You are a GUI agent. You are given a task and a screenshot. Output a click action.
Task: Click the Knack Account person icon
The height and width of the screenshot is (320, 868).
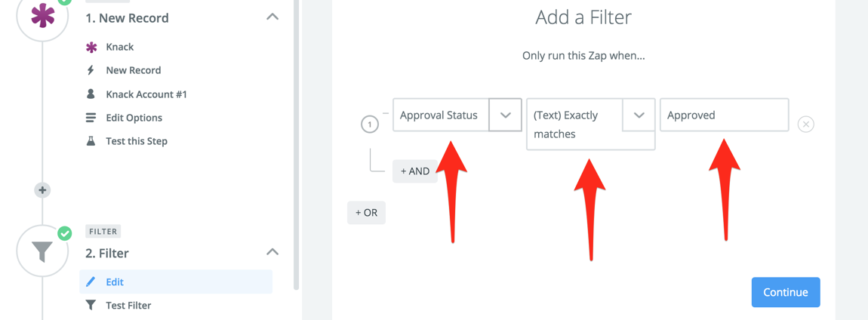[x=91, y=94]
